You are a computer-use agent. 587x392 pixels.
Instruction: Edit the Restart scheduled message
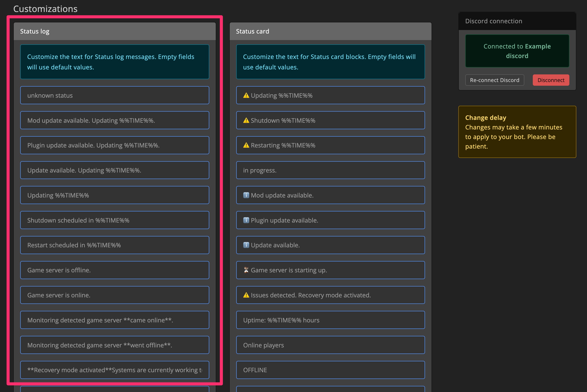(114, 245)
